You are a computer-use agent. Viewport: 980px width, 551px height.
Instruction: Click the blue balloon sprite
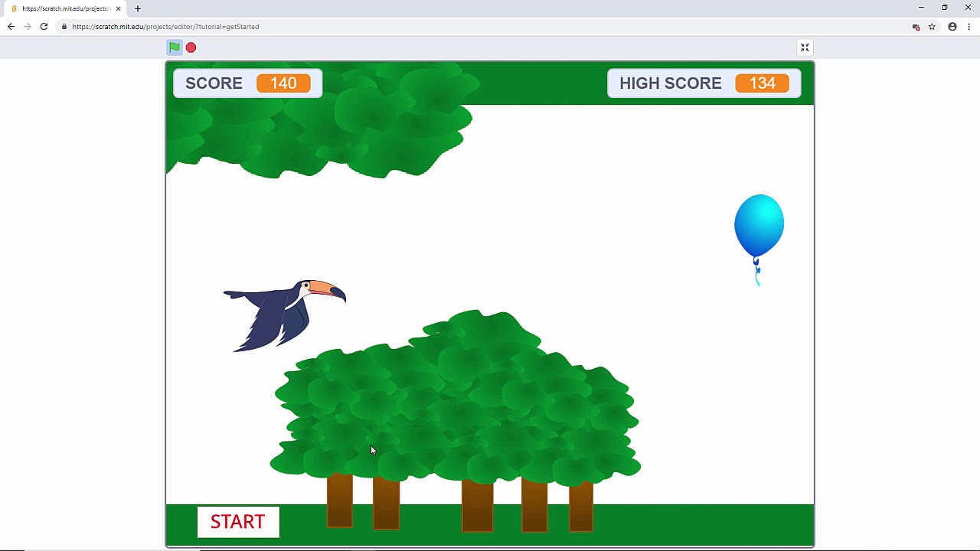pos(759,223)
